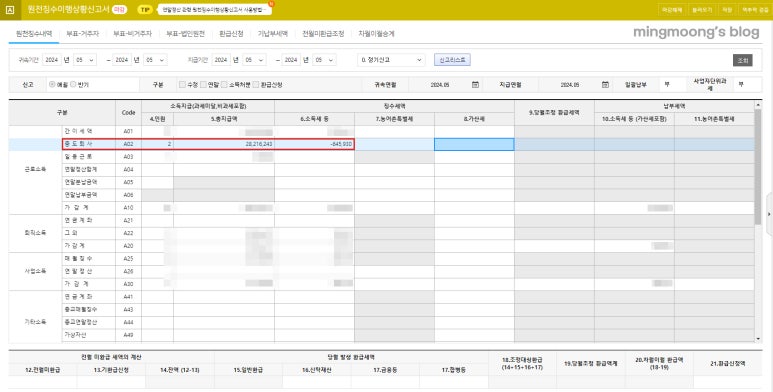Screen dimensions: 773x392
Task: Click the app logo icon in the yellow header
Action: 10,10
